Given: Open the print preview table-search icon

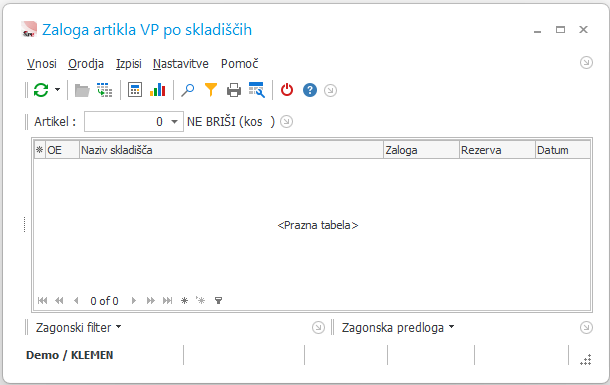Looking at the screenshot, I should 257,90.
